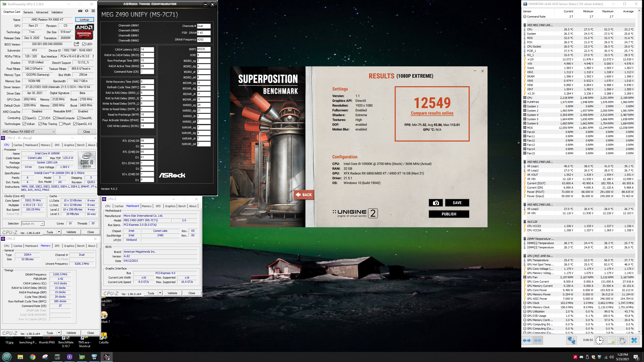Image resolution: width=644 pixels, height=362 pixels.
Task: Click the Superposition camera screenshot icon
Action: tap(436, 203)
